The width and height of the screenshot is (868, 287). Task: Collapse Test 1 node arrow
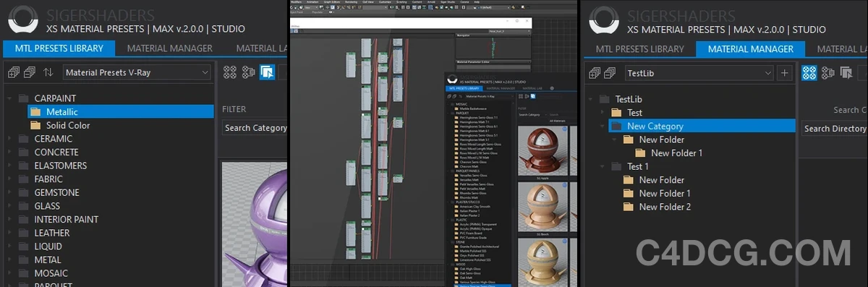click(x=603, y=166)
